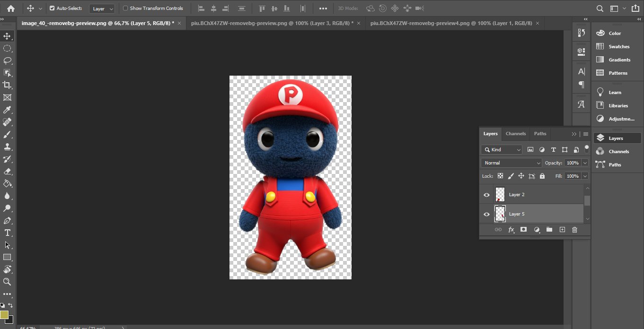Hide Layer 5 with its eye icon
644x329 pixels.
pyautogui.click(x=486, y=214)
